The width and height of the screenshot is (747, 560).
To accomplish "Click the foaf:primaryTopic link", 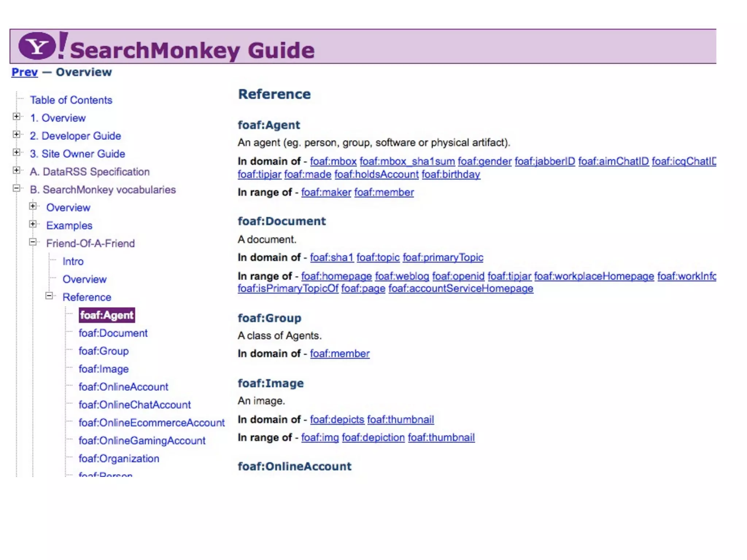I will click(x=443, y=257).
